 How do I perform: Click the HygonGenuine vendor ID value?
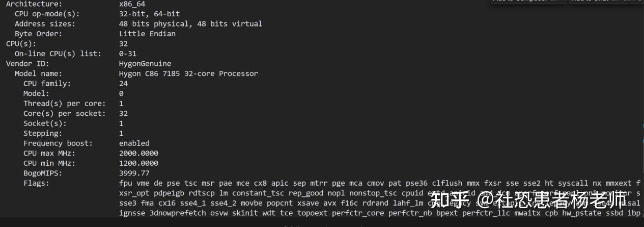point(145,64)
